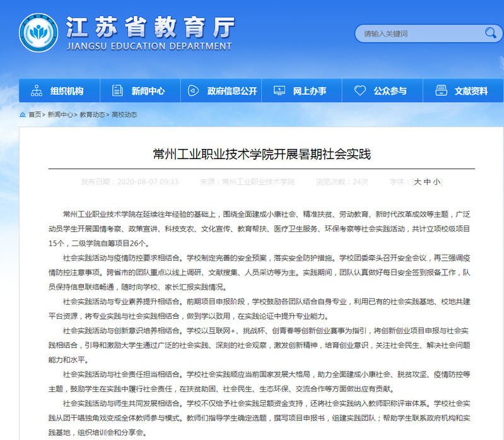
Task: Open the 文献资料 navigation menu
Action: pyautogui.click(x=471, y=91)
